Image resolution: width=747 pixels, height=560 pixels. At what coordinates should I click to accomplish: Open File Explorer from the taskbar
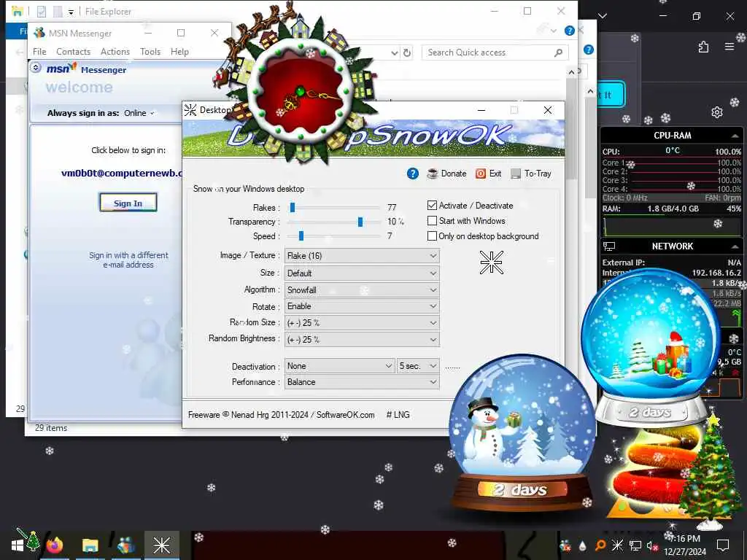point(90,545)
